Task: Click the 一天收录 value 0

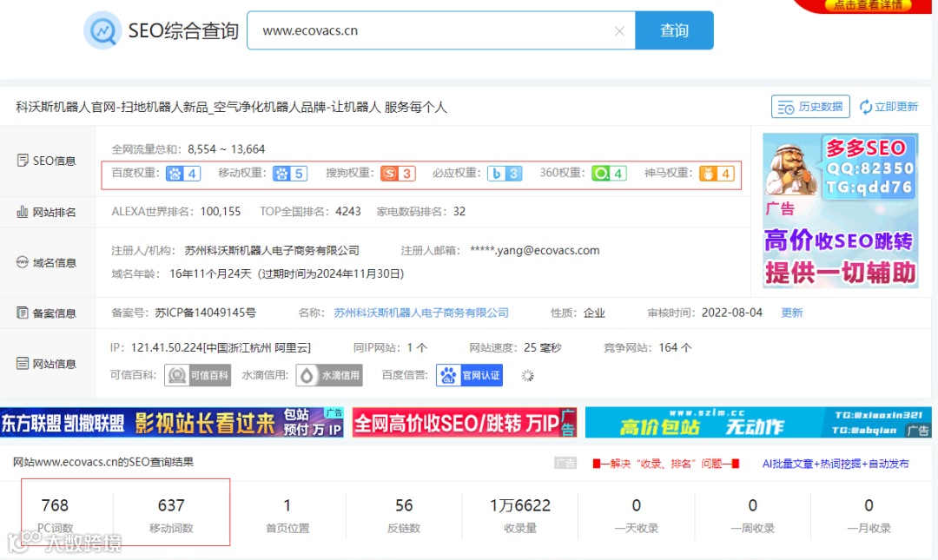Action: [x=637, y=505]
